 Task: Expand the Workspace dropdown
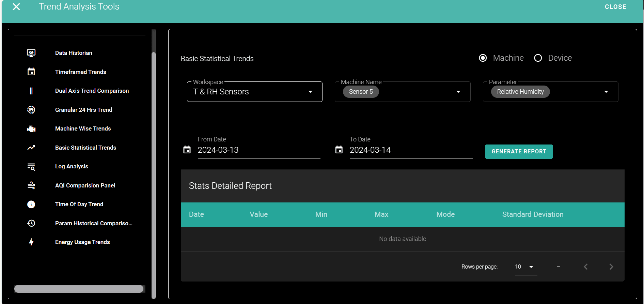(x=310, y=92)
